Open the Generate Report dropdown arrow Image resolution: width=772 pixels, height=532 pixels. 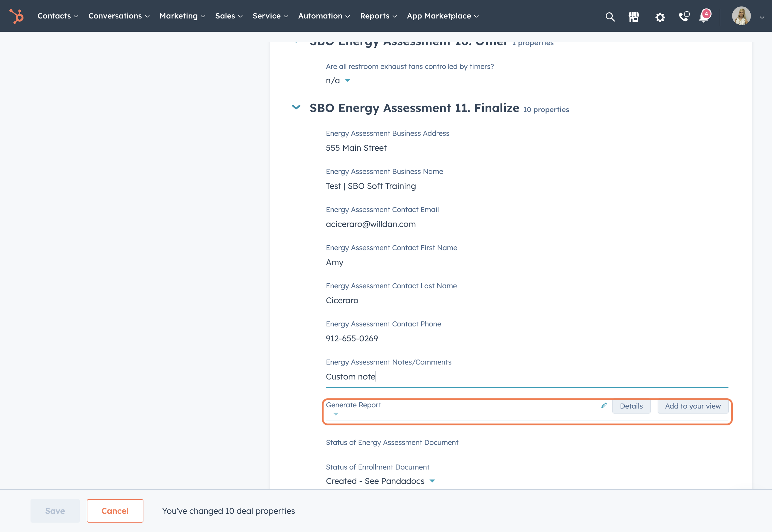coord(336,414)
